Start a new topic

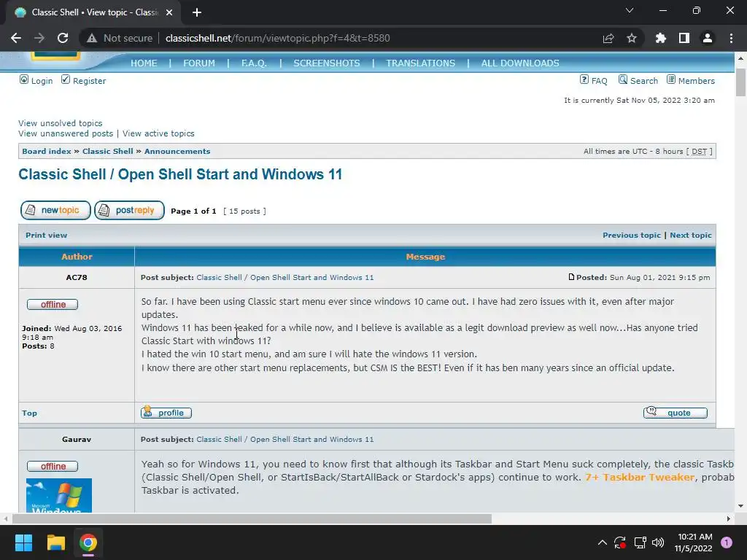[x=55, y=210]
